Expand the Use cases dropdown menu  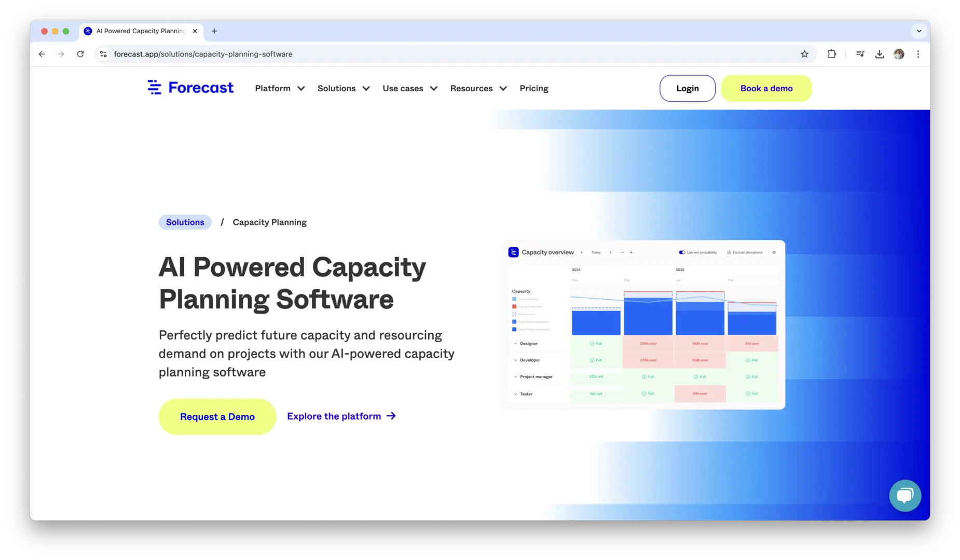point(409,89)
